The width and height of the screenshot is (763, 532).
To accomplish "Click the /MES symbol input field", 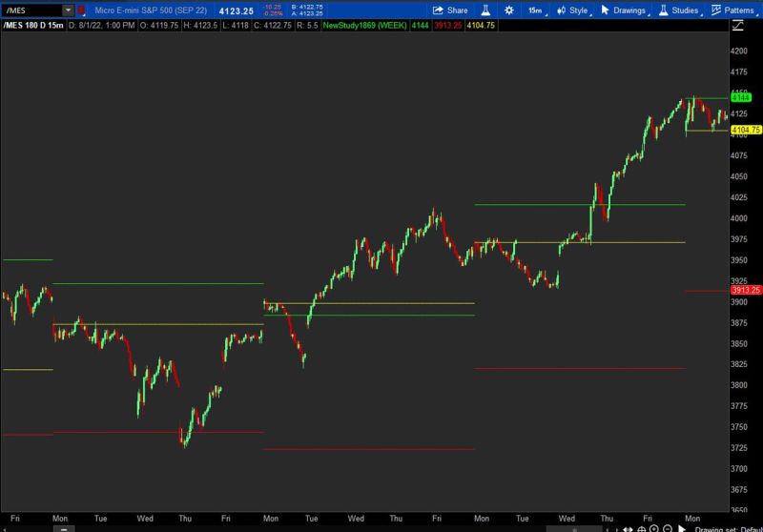I will (32, 10).
